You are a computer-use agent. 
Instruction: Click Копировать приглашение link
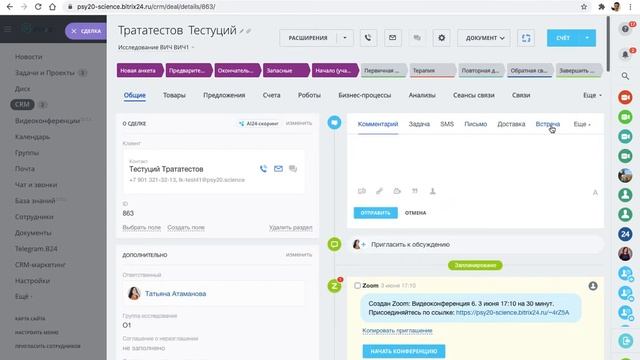pyautogui.click(x=397, y=331)
